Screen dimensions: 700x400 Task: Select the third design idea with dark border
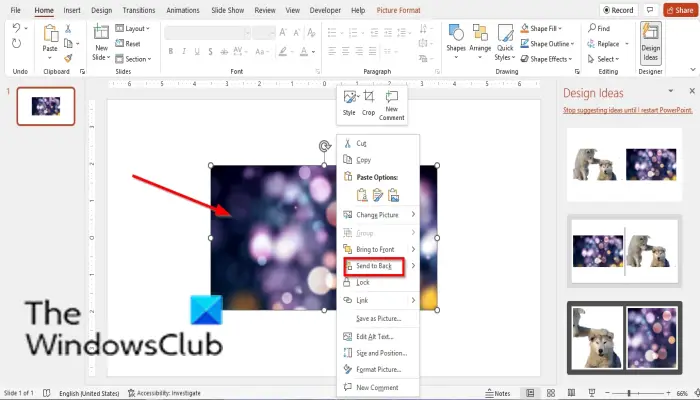[x=625, y=338]
